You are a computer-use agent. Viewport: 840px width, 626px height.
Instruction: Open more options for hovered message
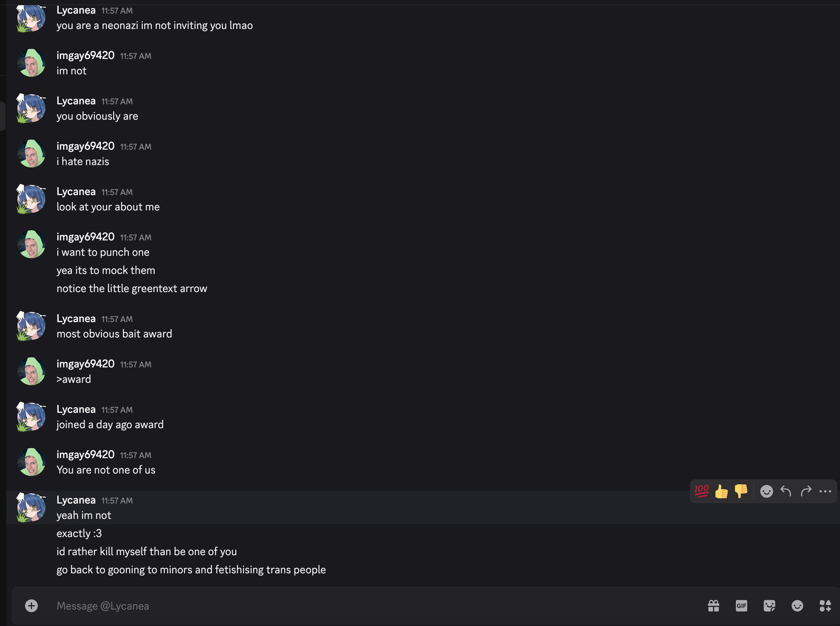pos(825,491)
